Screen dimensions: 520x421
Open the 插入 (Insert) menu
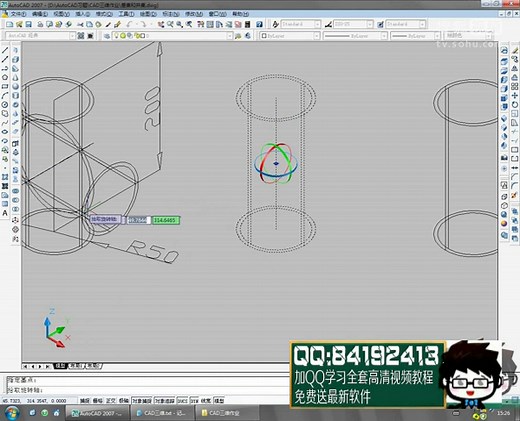[x=82, y=14]
